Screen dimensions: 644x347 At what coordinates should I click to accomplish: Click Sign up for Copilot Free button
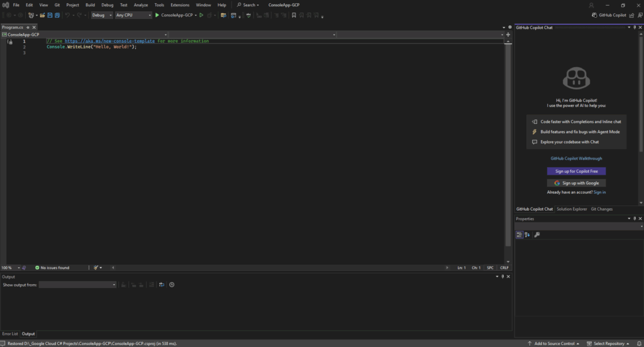[x=576, y=171]
